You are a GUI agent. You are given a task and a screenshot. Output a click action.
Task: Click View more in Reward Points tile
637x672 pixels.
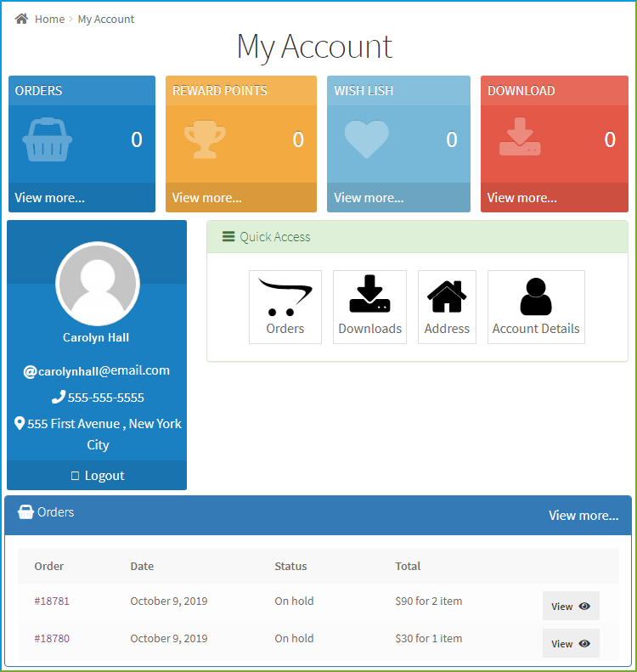tap(206, 198)
